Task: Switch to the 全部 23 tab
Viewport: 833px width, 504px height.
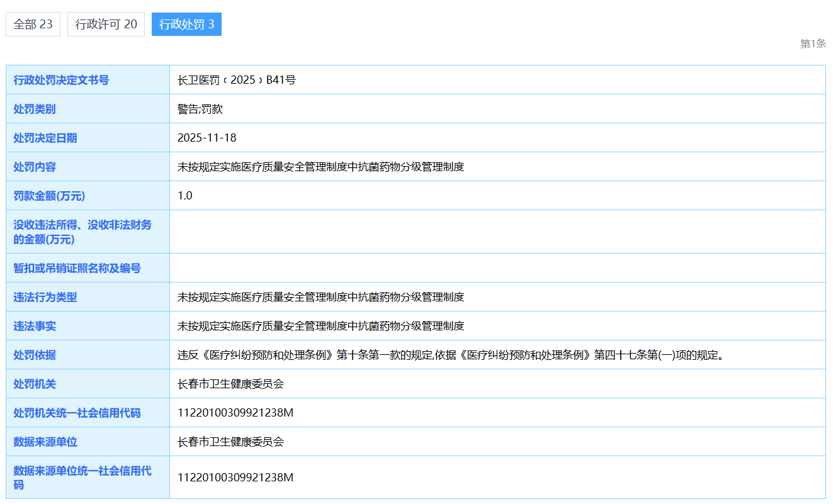Action: click(33, 25)
